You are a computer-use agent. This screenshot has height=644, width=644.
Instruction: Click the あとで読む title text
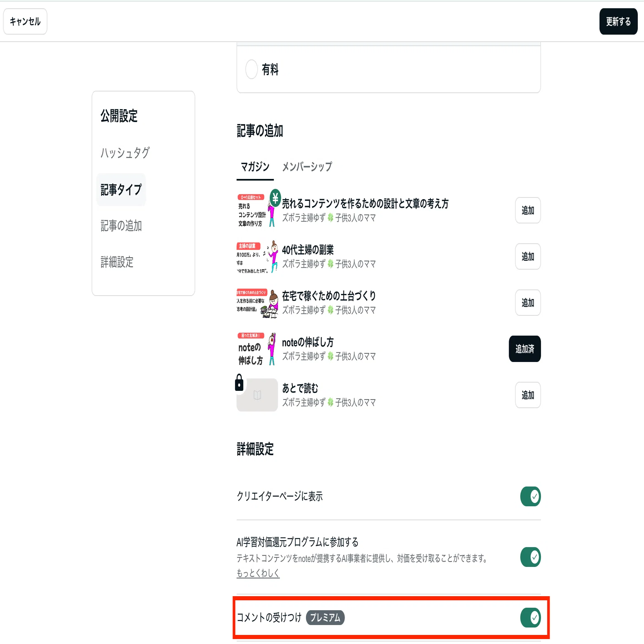(x=300, y=388)
